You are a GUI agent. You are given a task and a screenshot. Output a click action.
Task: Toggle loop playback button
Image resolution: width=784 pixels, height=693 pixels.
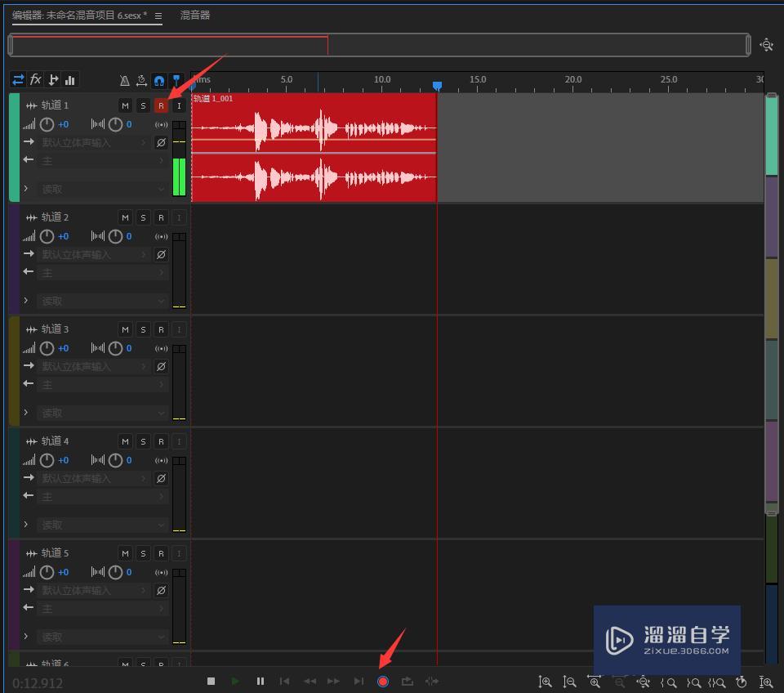(408, 681)
